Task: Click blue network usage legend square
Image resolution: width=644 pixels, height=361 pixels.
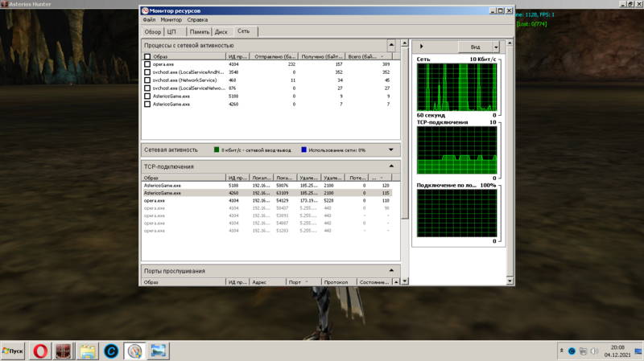Action: [304, 150]
